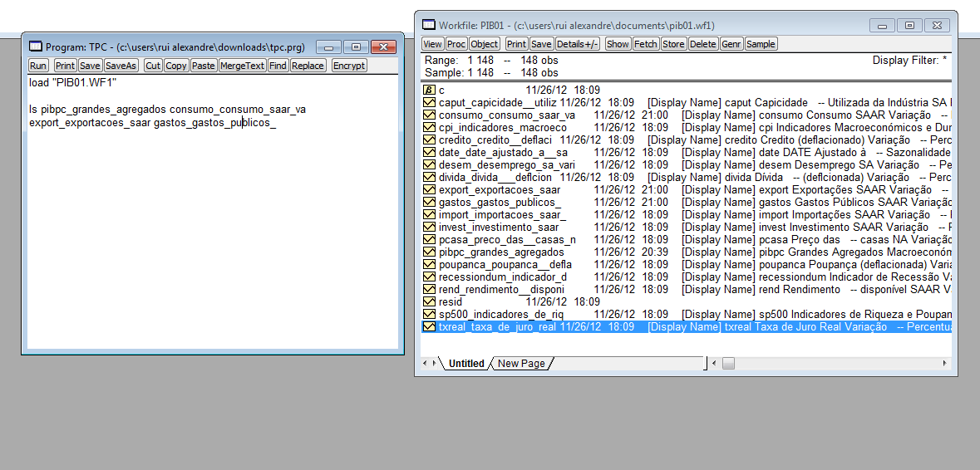Click the Replace button

click(x=308, y=66)
